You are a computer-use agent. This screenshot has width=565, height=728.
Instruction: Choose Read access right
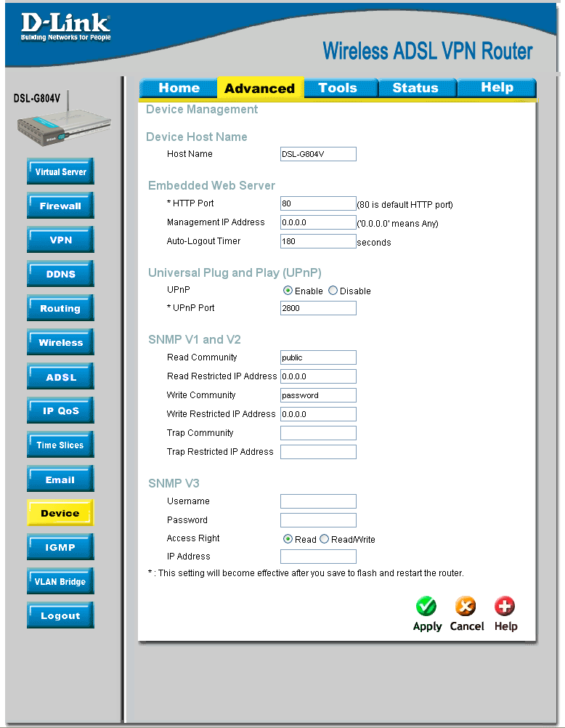pyautogui.click(x=288, y=539)
